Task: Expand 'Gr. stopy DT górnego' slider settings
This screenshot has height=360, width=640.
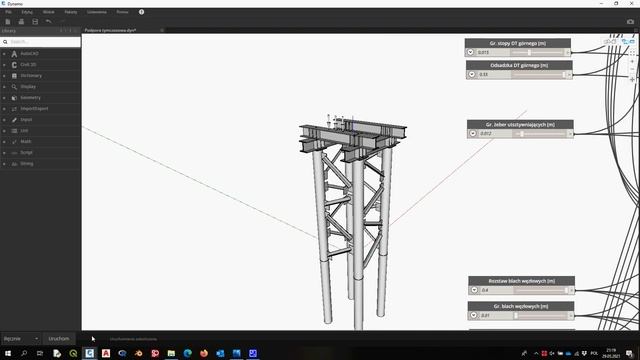Action: click(470, 52)
